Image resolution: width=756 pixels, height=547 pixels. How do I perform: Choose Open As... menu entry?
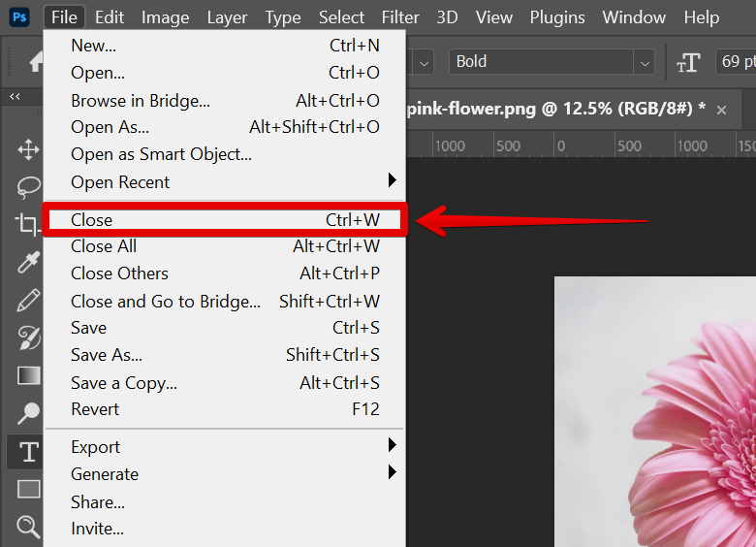(224, 127)
